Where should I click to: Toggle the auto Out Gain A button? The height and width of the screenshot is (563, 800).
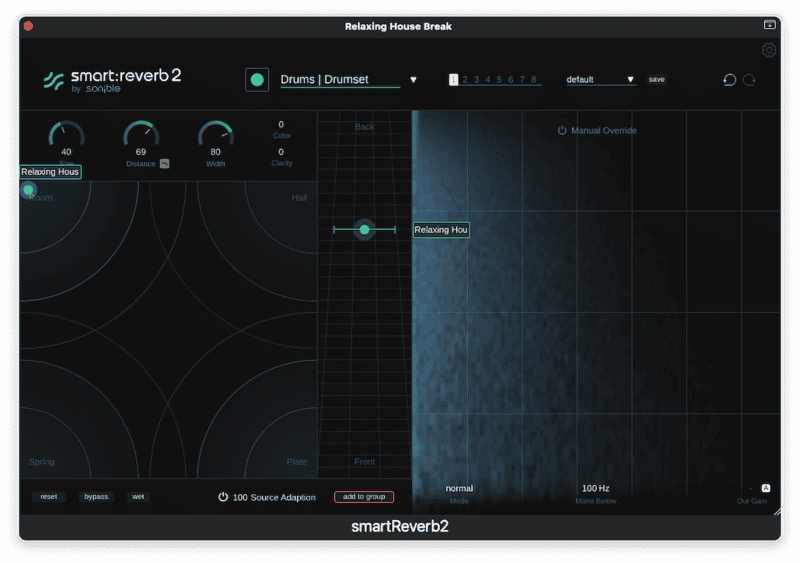[x=766, y=488]
